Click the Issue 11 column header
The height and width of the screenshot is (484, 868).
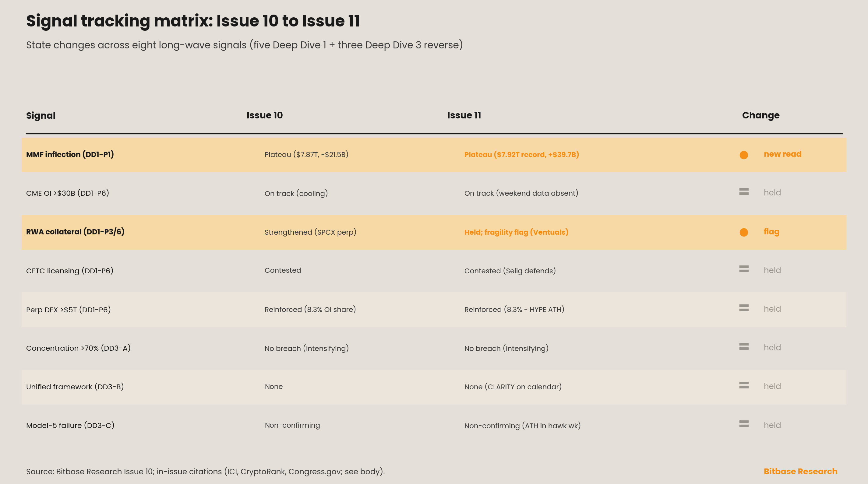464,115
